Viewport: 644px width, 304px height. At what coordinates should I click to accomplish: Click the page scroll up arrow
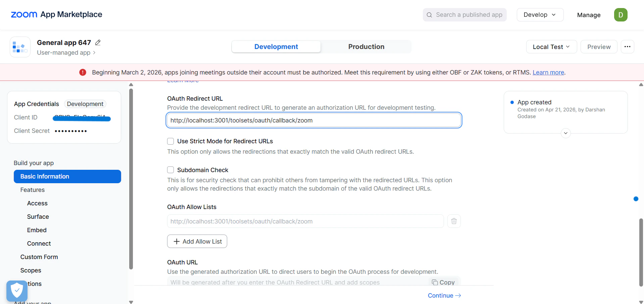click(641, 85)
